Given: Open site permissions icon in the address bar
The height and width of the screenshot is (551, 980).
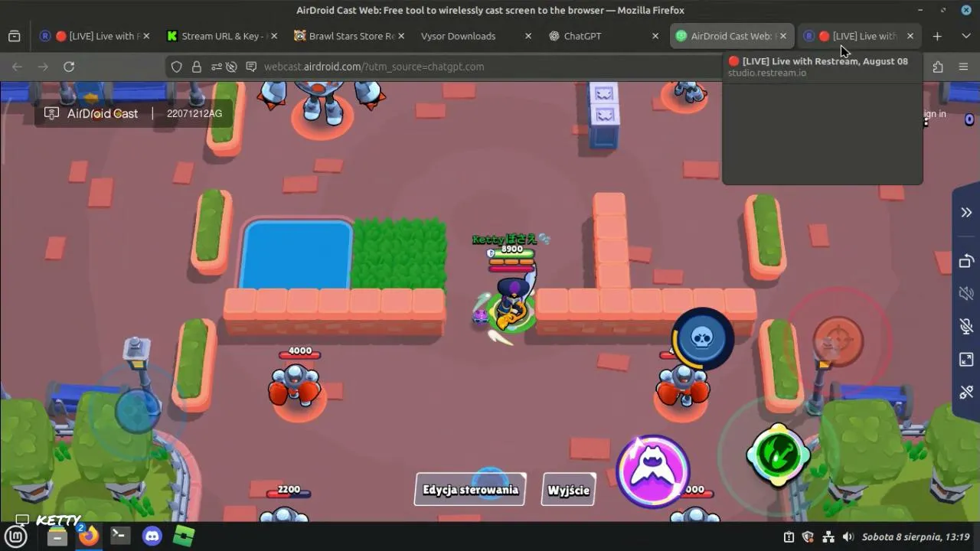Looking at the screenshot, I should [x=216, y=67].
